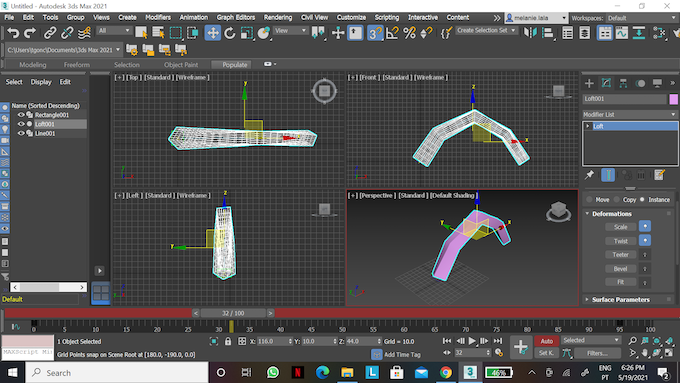680x383 pixels.
Task: Open the Customize menu
Action: tap(351, 18)
